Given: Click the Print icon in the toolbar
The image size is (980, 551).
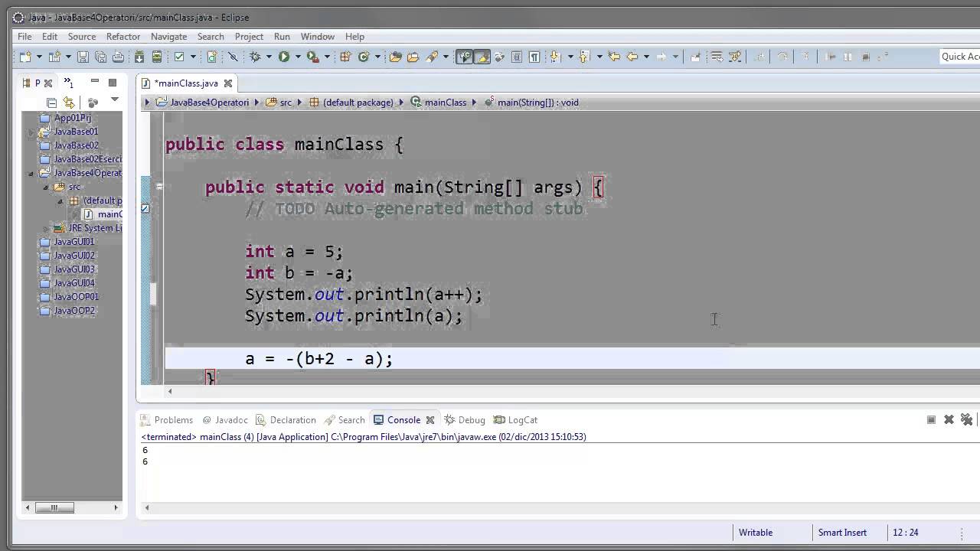Looking at the screenshot, I should 118,57.
